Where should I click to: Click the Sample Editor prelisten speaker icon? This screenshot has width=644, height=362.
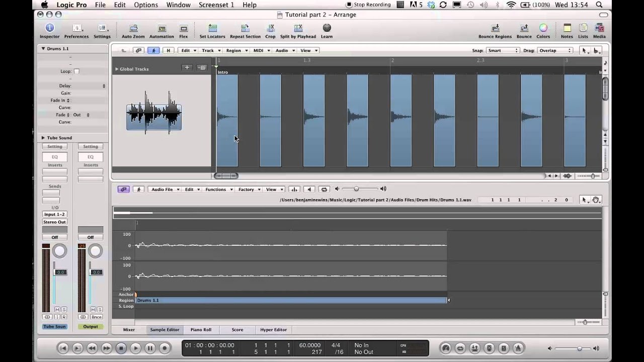pyautogui.click(x=309, y=190)
